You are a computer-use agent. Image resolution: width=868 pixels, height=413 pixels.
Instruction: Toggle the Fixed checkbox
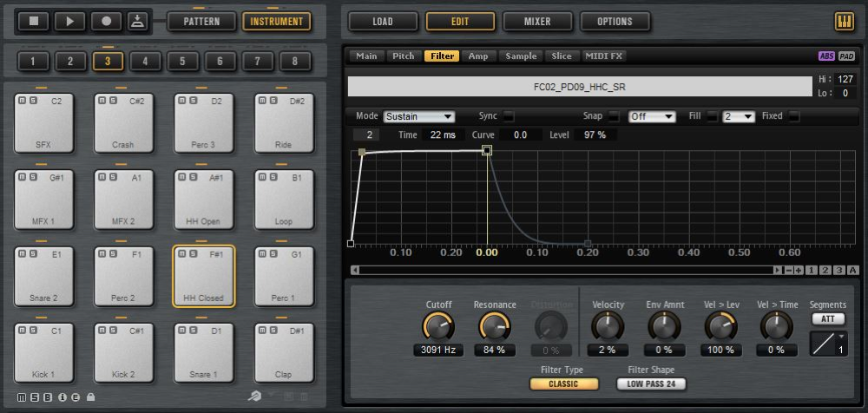[793, 116]
